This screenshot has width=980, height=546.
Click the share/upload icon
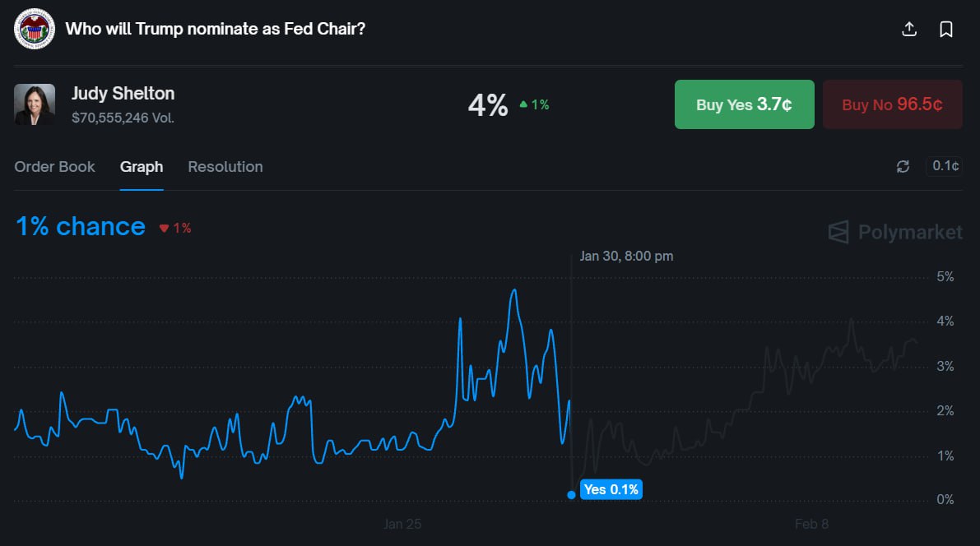click(x=909, y=30)
